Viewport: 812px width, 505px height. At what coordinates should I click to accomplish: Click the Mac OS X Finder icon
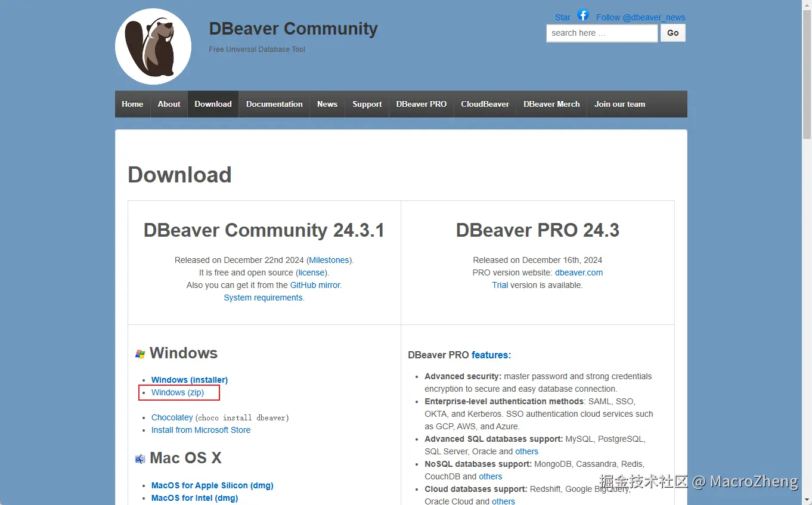(140, 459)
